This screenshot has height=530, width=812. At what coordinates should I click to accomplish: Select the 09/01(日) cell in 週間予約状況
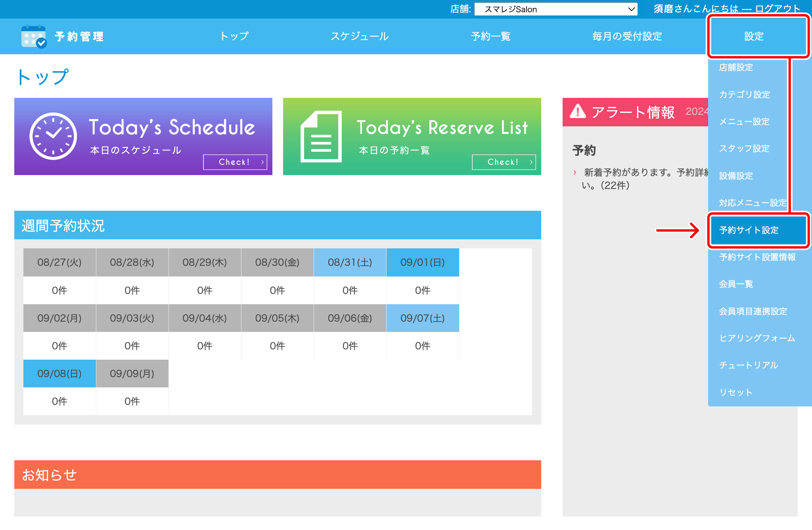tap(422, 262)
